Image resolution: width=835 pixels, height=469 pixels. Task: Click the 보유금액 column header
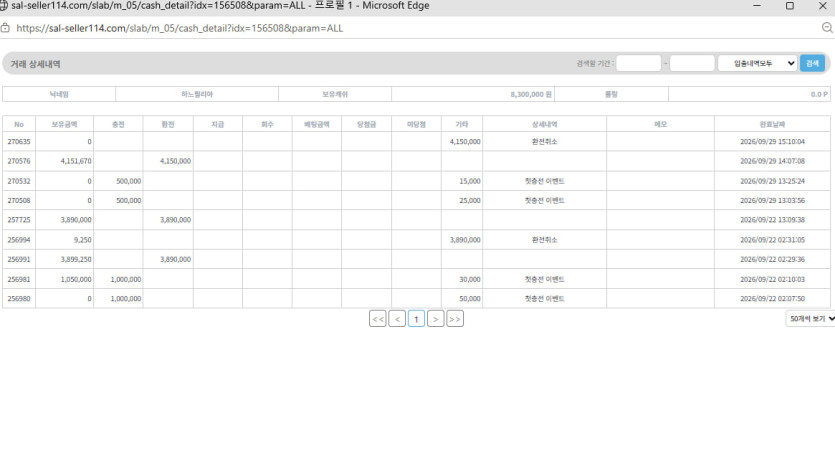coord(64,124)
